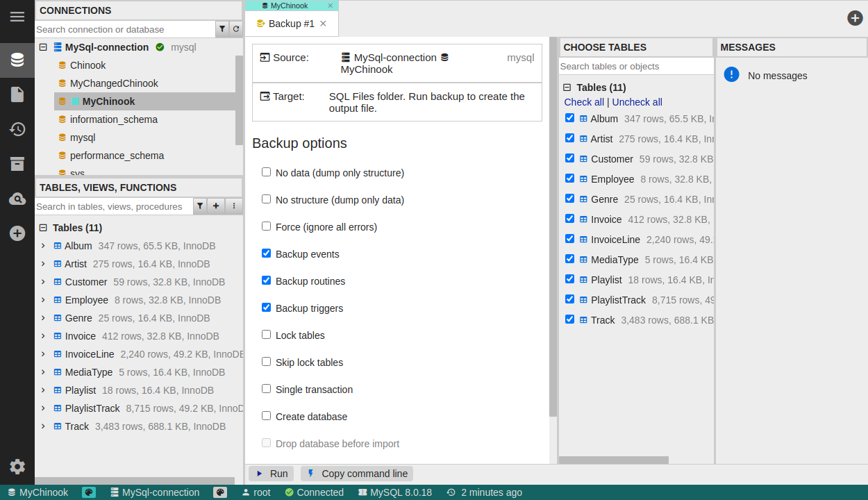The height and width of the screenshot is (500, 868).
Task: Select the MyChinook database tab group
Action: [x=289, y=6]
